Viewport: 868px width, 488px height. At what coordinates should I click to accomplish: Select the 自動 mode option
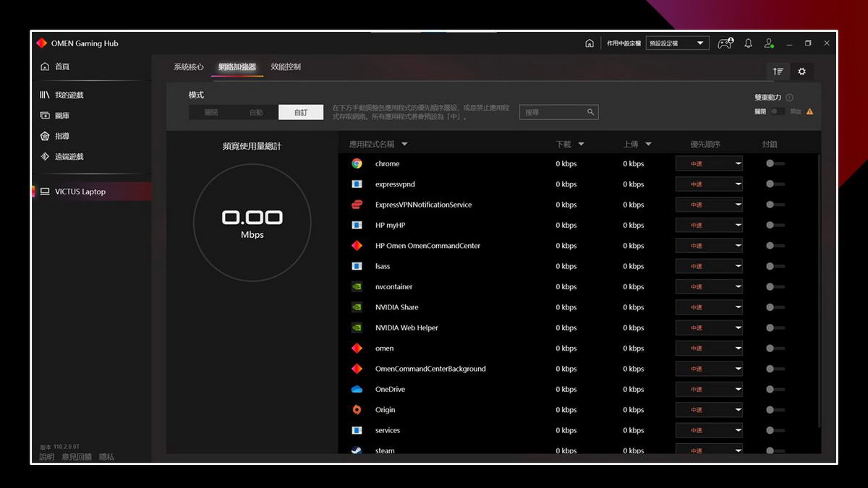[256, 112]
